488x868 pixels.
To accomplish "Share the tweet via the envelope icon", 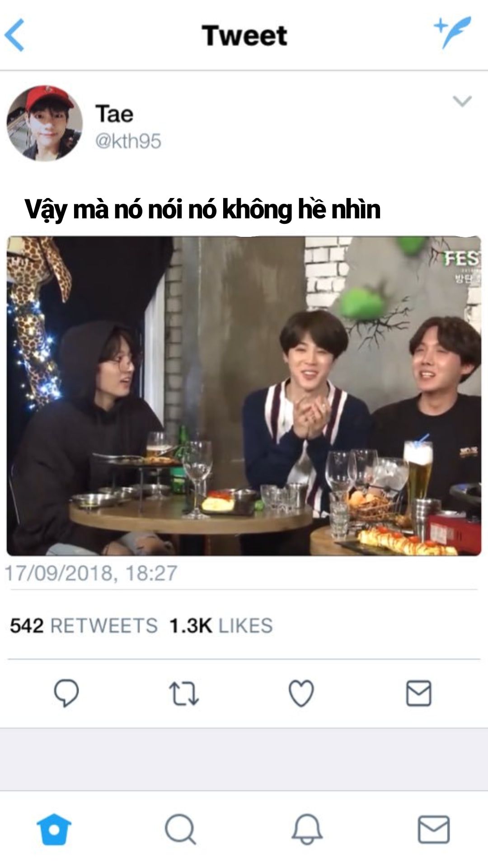I will coord(419,693).
